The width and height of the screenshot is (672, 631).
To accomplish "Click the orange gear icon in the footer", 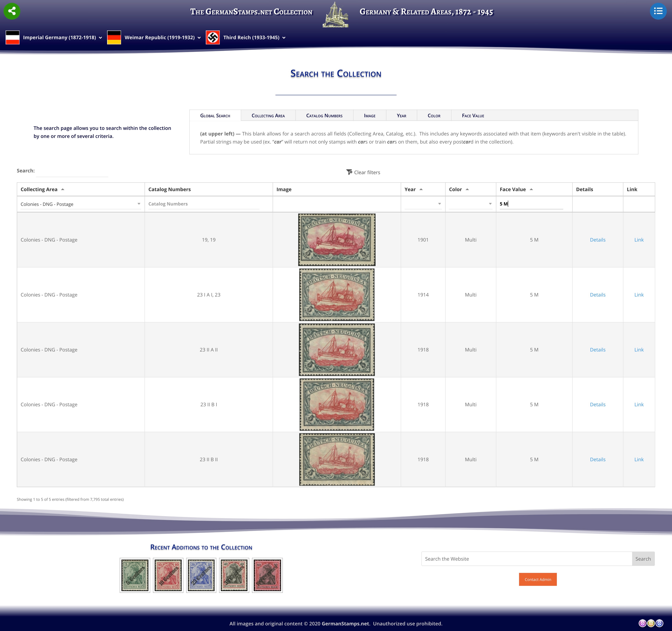I will coord(651,623).
